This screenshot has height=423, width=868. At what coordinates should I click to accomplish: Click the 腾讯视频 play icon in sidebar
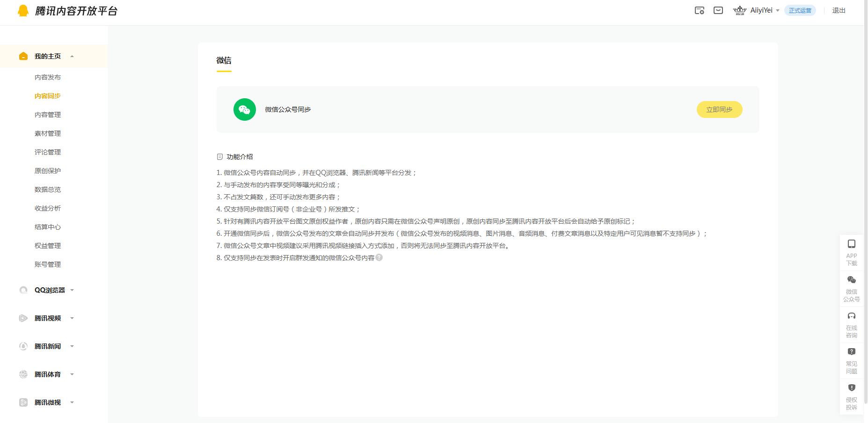(23, 318)
